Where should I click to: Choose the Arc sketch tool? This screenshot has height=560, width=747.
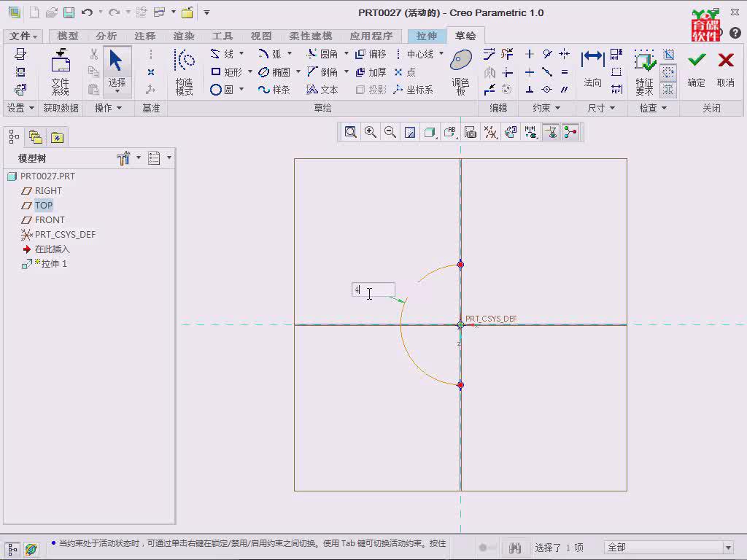[x=270, y=54]
